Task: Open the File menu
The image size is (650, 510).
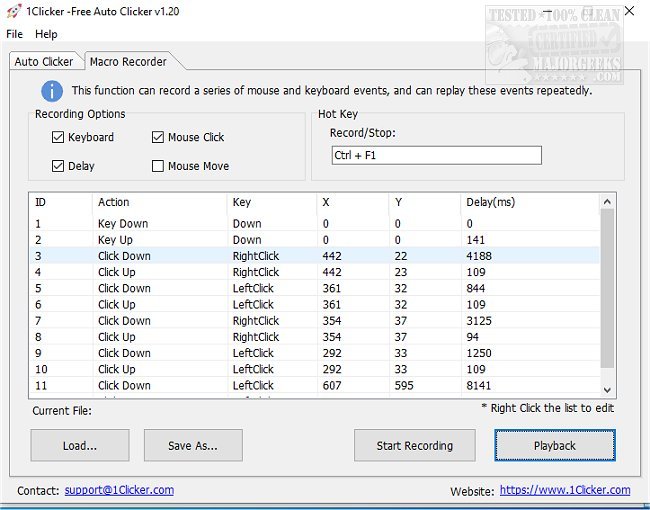Action: click(x=14, y=34)
